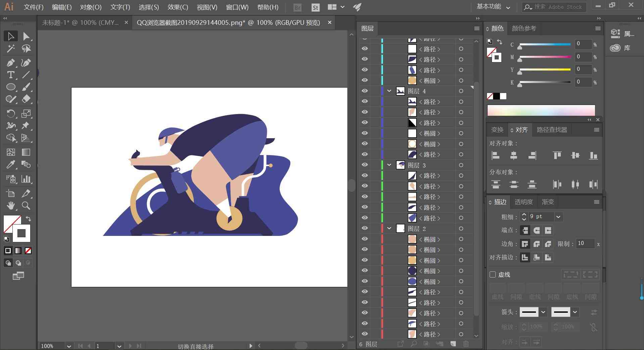This screenshot has width=644, height=350.
Task: Open 基本功能 workspace dropdown
Action: 493,7
